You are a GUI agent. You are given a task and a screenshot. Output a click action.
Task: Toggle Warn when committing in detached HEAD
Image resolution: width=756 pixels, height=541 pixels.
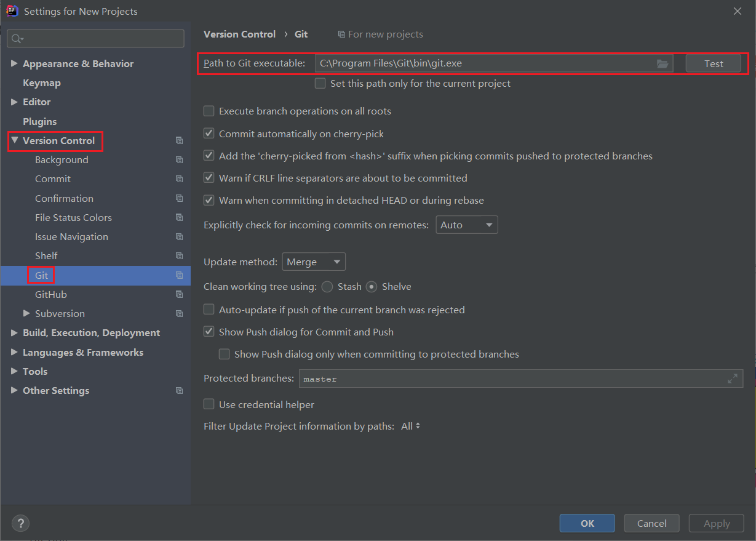point(209,199)
